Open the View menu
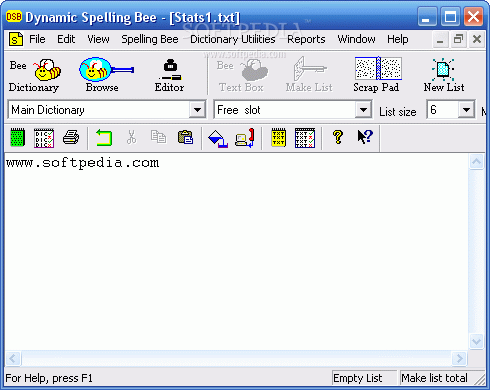This screenshot has width=490, height=390. coord(98,39)
